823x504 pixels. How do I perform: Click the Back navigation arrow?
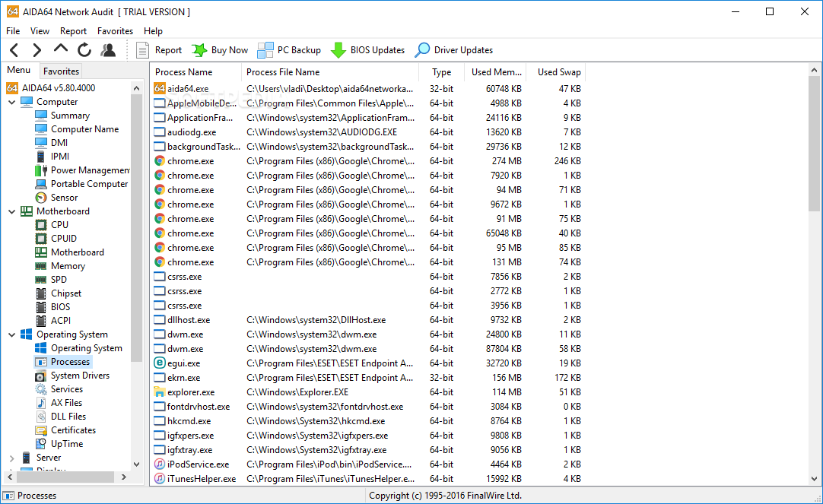14,50
